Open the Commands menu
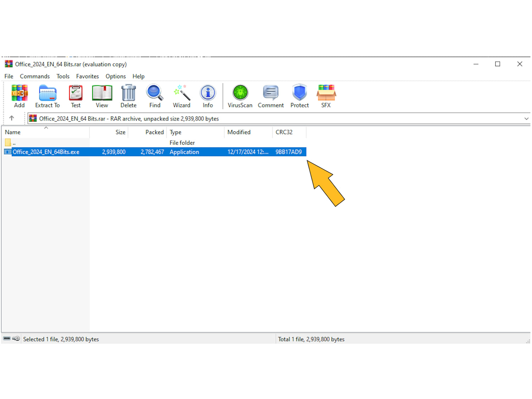This screenshot has height=399, width=532. tap(35, 76)
